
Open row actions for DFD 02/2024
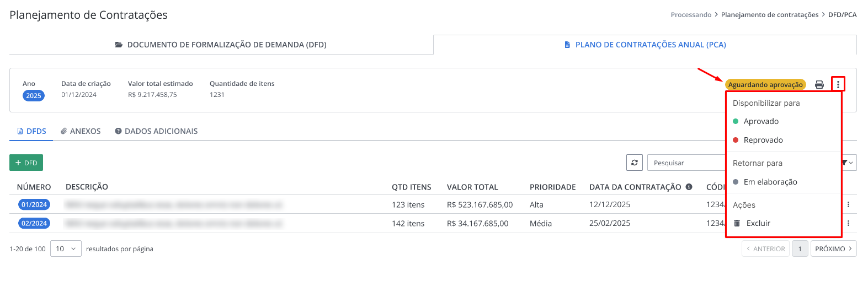[848, 223]
